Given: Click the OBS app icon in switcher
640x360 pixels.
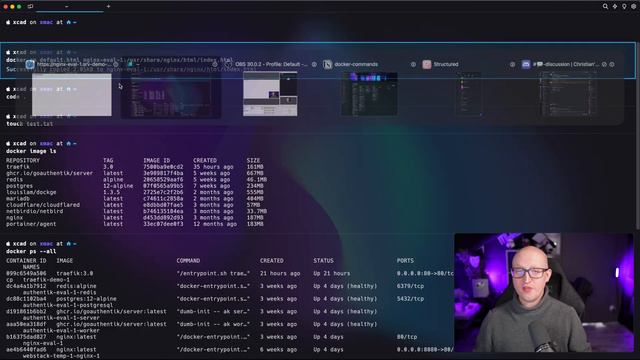Looking at the screenshot, I should pos(228,64).
